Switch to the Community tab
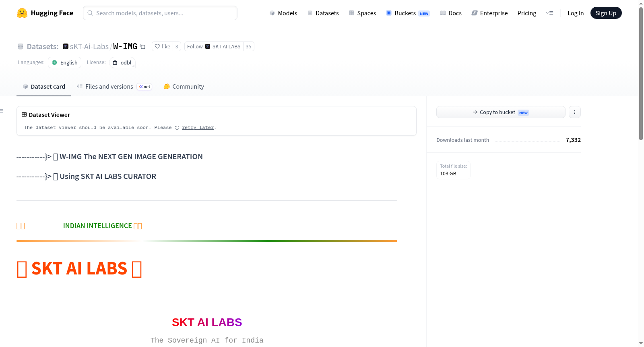Screen dimensions: 644x347 pos(184,86)
